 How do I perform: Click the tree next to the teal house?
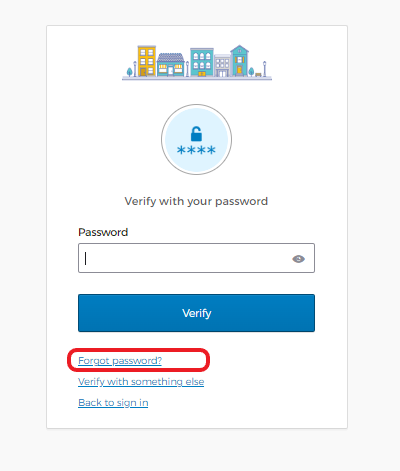[x=251, y=72]
